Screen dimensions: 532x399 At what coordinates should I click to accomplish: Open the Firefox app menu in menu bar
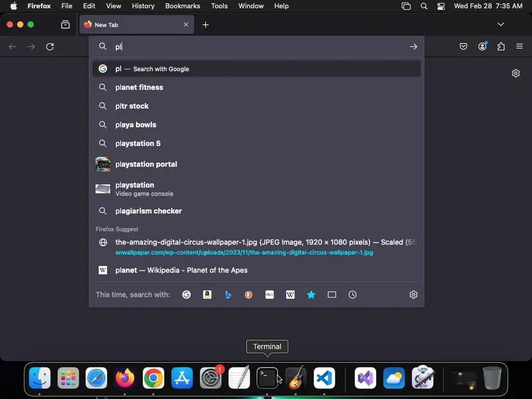(x=39, y=6)
